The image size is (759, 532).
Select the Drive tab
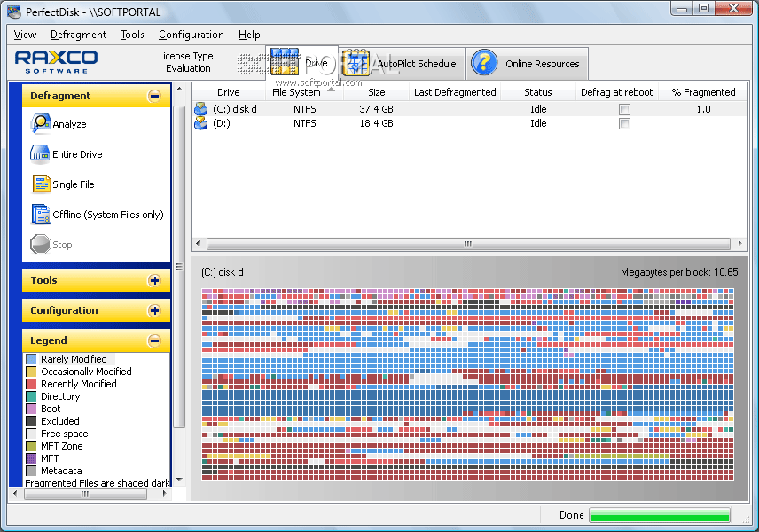[x=301, y=63]
